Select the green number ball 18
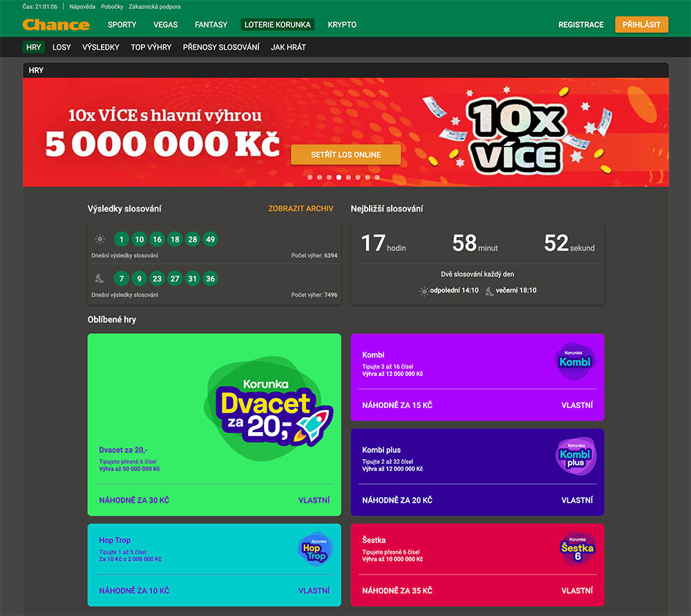Viewport: 691px width, 616px height. [175, 239]
